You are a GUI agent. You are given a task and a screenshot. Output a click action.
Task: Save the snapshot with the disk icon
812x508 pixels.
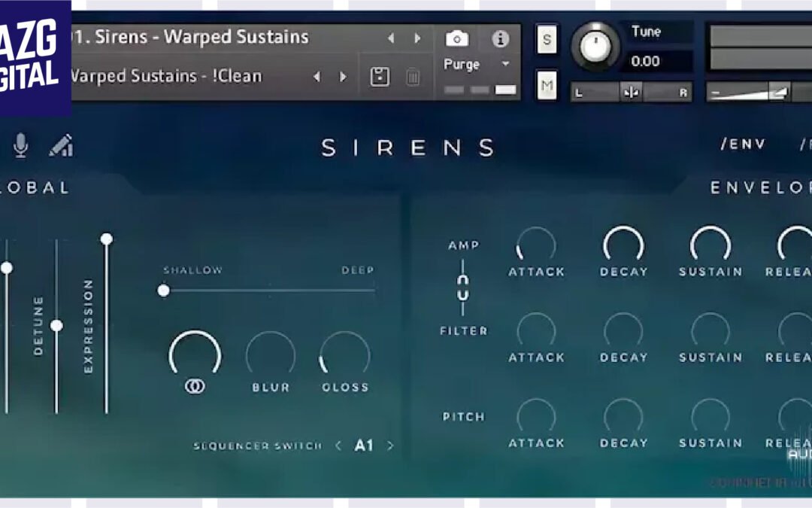tap(380, 77)
